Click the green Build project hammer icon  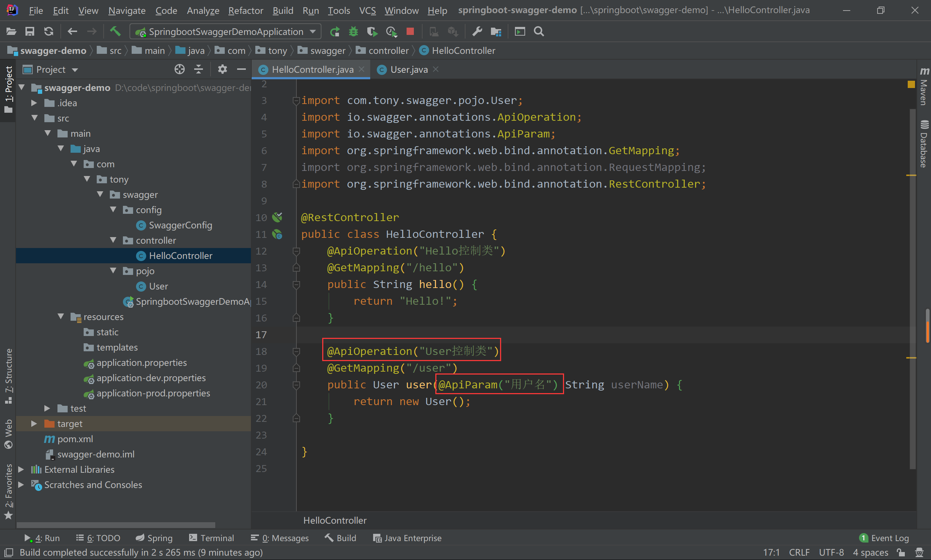tap(115, 31)
